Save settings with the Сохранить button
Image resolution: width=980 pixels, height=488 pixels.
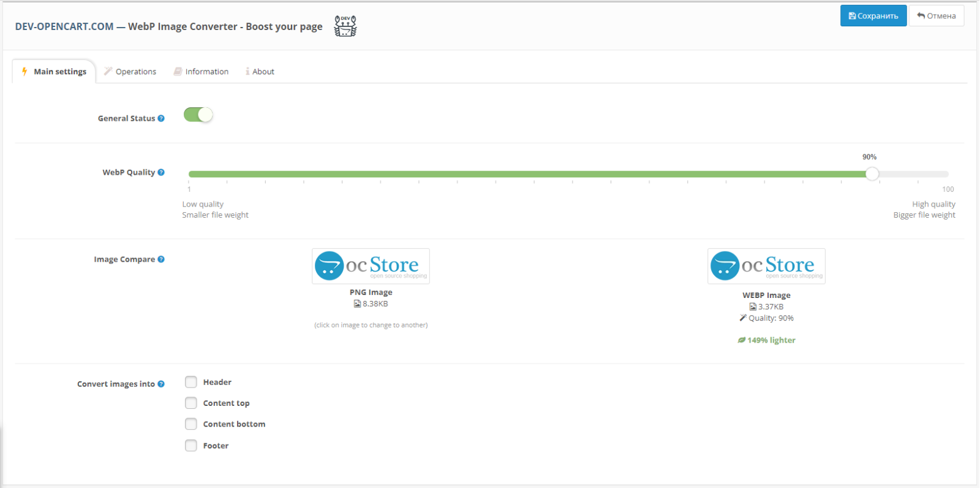[x=873, y=16]
